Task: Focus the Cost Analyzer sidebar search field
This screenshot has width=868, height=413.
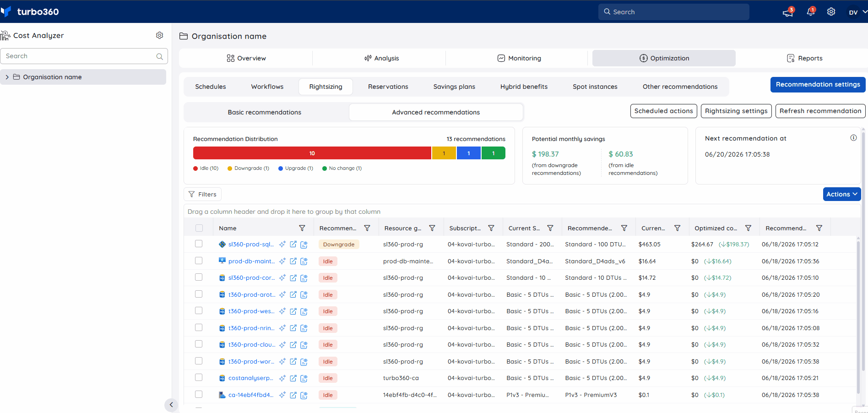Action: pyautogui.click(x=84, y=56)
